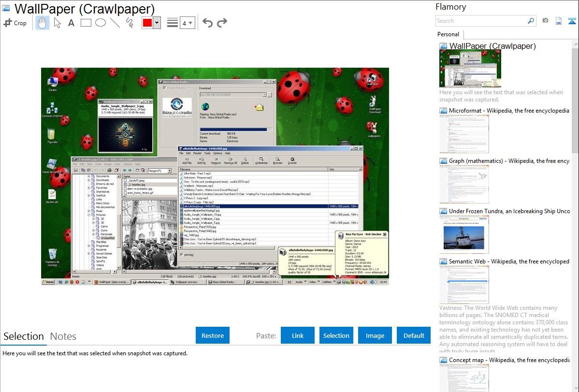Activate the hand pan tool
This screenshot has height=392, width=579.
43,23
